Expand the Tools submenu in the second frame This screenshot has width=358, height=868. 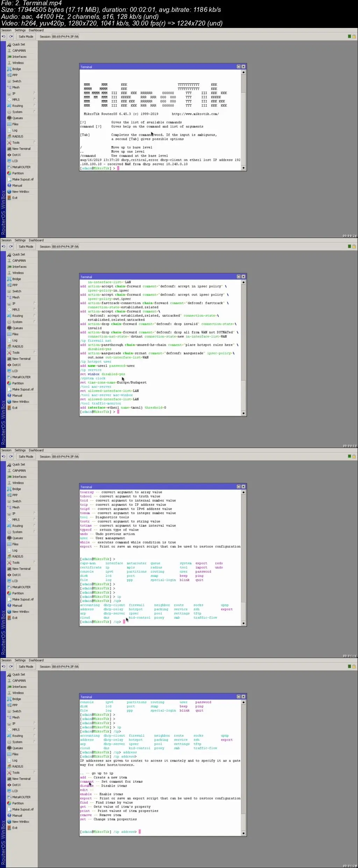34,352
